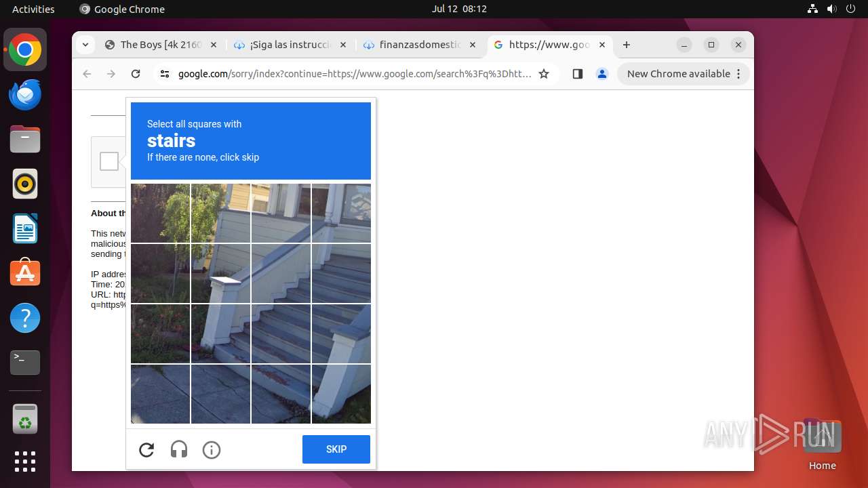Close the https://www.goo tab

pyautogui.click(x=602, y=45)
